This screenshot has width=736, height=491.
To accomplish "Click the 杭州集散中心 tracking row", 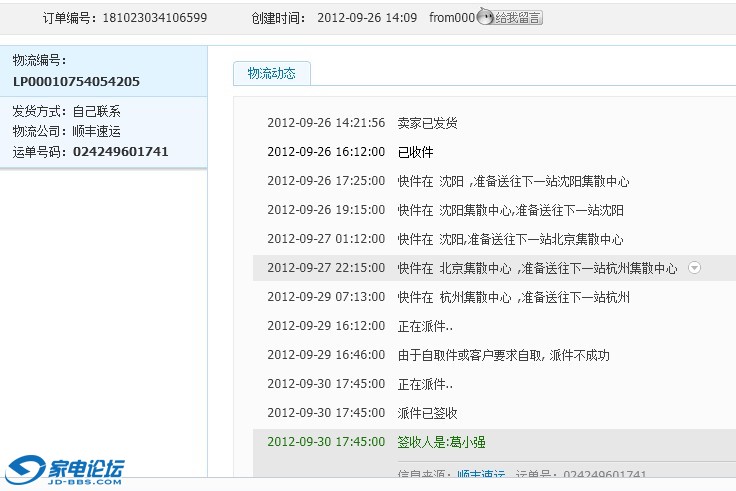I will (513, 297).
